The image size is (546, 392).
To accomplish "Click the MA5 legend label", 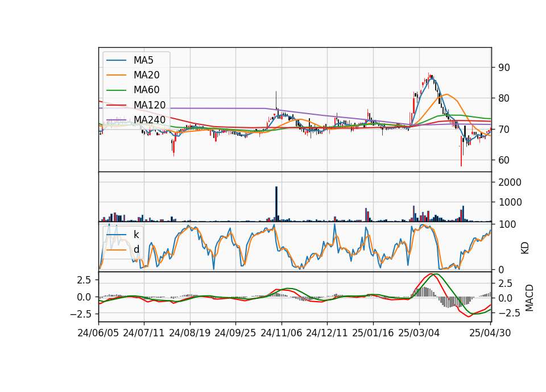I will click(x=143, y=60).
